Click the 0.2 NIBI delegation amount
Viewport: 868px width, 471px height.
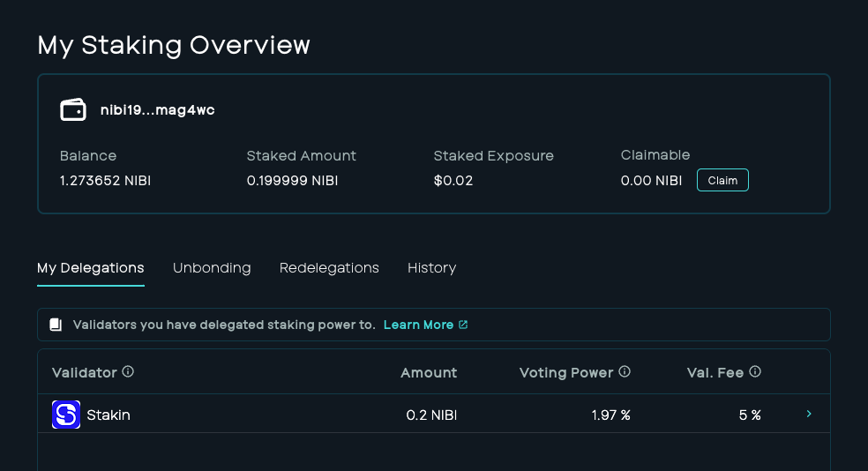(x=431, y=415)
